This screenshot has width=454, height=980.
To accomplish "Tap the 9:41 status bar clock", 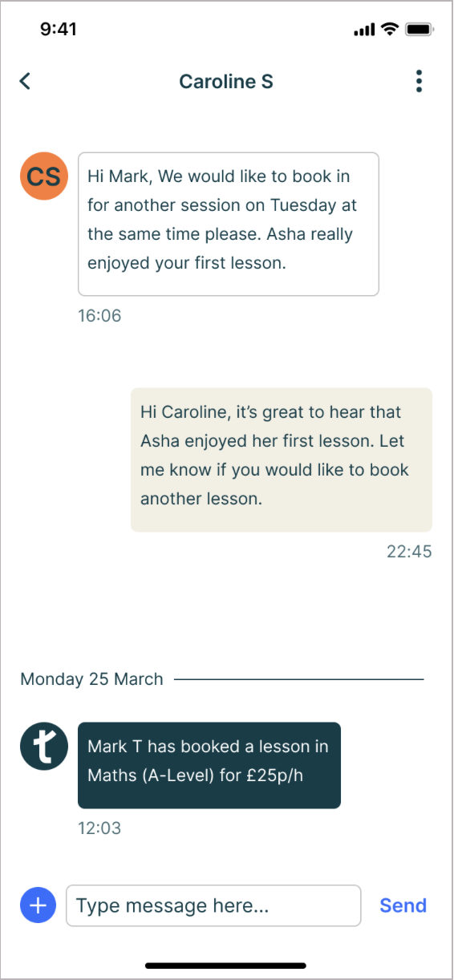I will (x=59, y=29).
